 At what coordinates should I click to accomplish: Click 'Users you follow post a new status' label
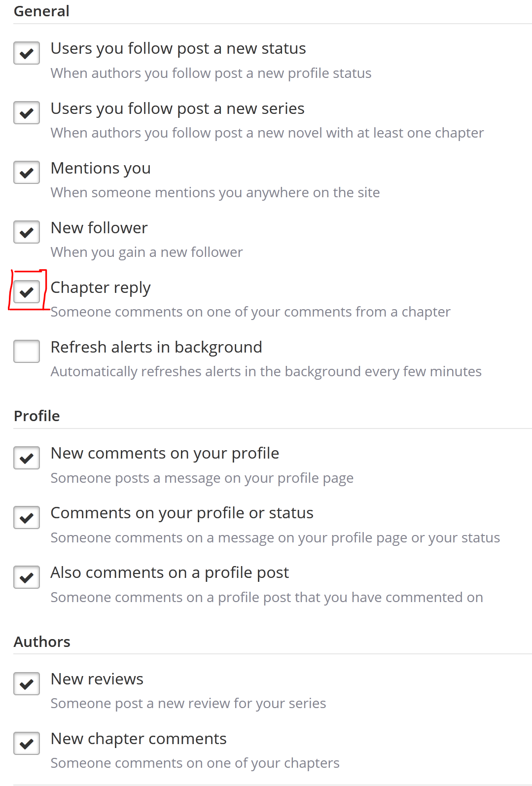(178, 48)
